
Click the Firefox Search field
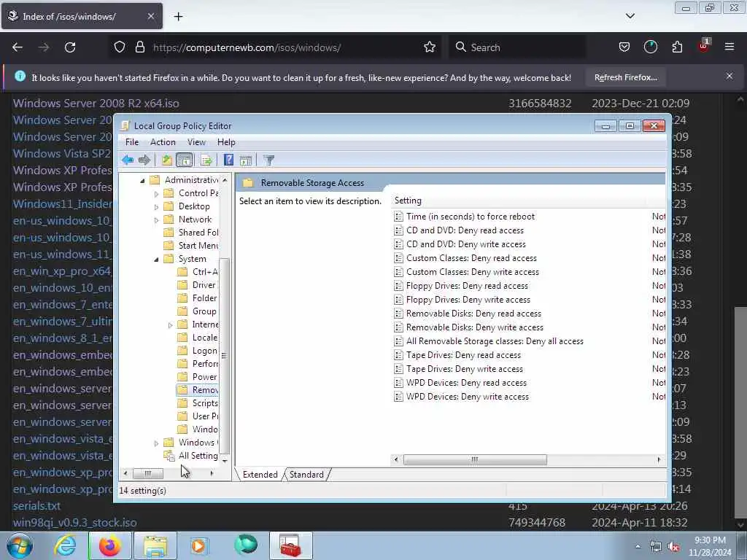pos(517,47)
